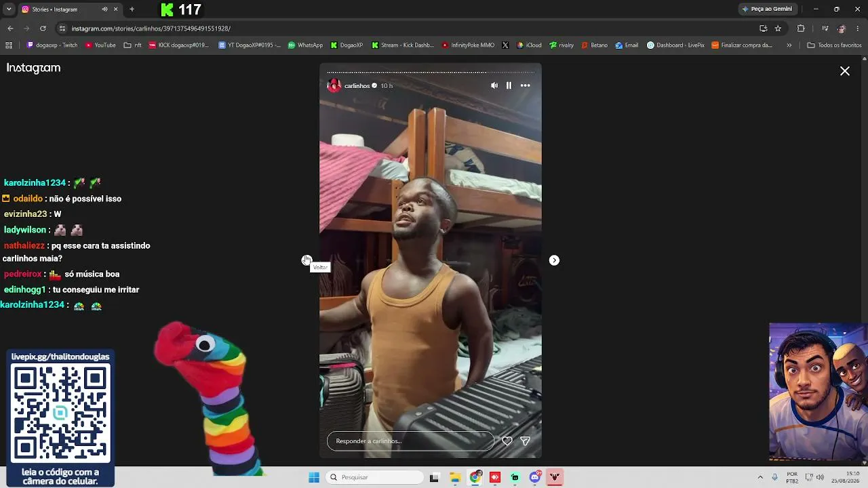The height and width of the screenshot is (488, 868).
Task: Click the address bar URL
Action: pos(151,28)
